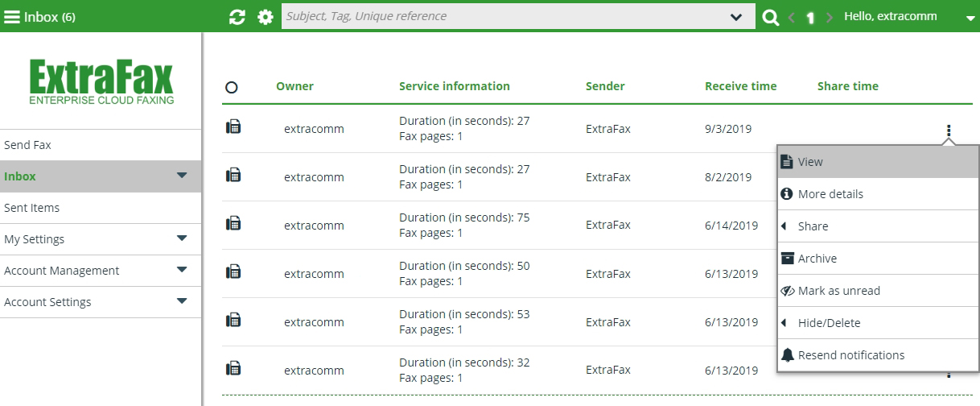The width and height of the screenshot is (980, 406).
Task: Open Send Fax in the sidebar
Action: click(101, 145)
